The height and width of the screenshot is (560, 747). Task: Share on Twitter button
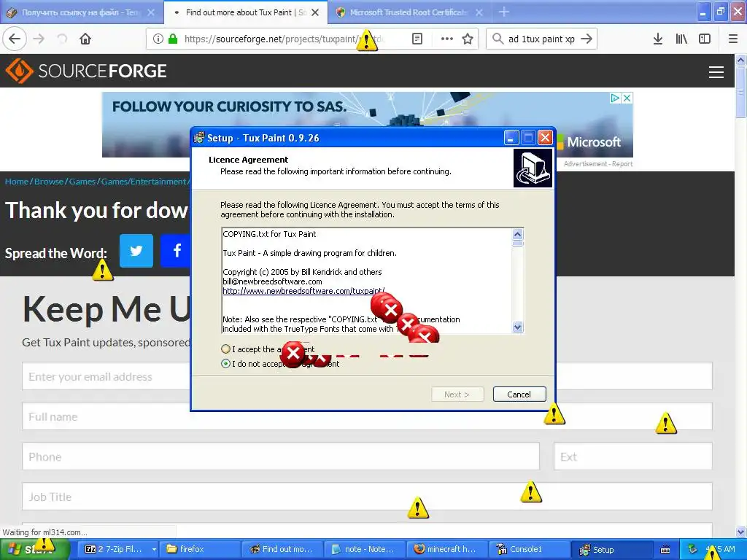(136, 251)
